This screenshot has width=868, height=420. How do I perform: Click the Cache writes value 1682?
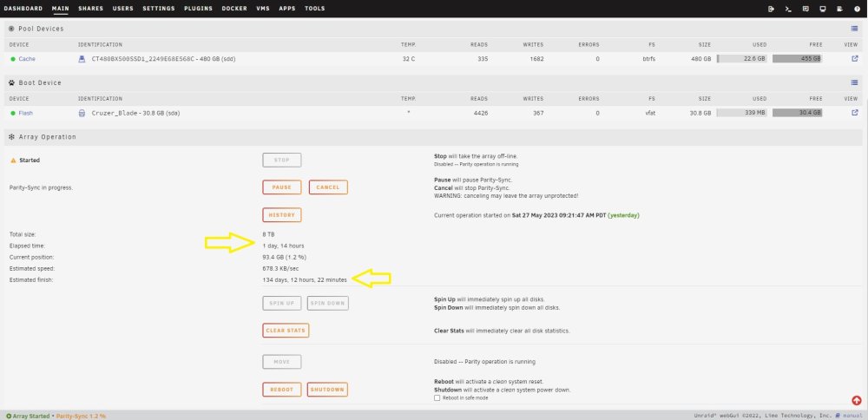point(536,59)
